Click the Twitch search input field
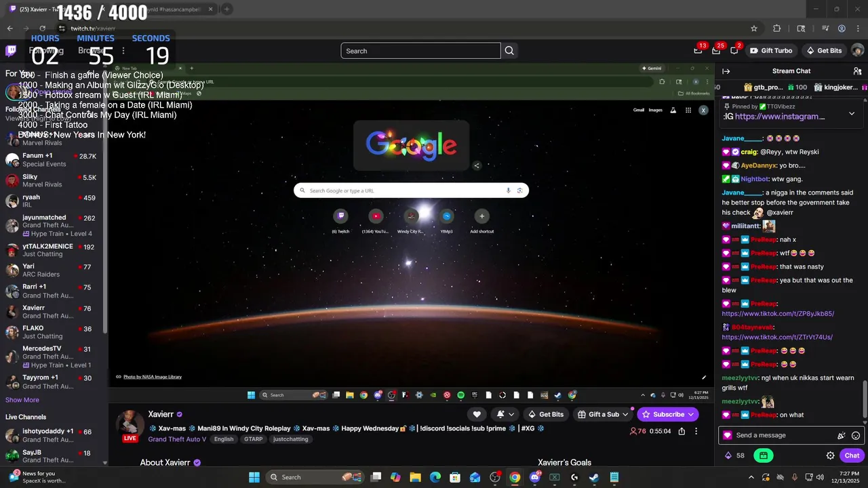The image size is (868, 488). tap(420, 51)
